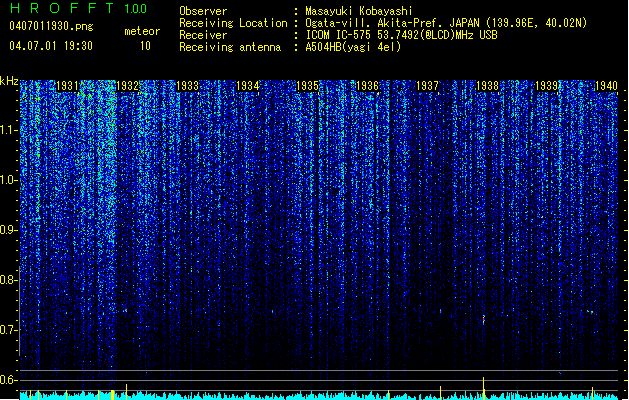Screen dimensions: 629x400
Task: Click the yellow spike below 1932 marker
Action: (126, 392)
